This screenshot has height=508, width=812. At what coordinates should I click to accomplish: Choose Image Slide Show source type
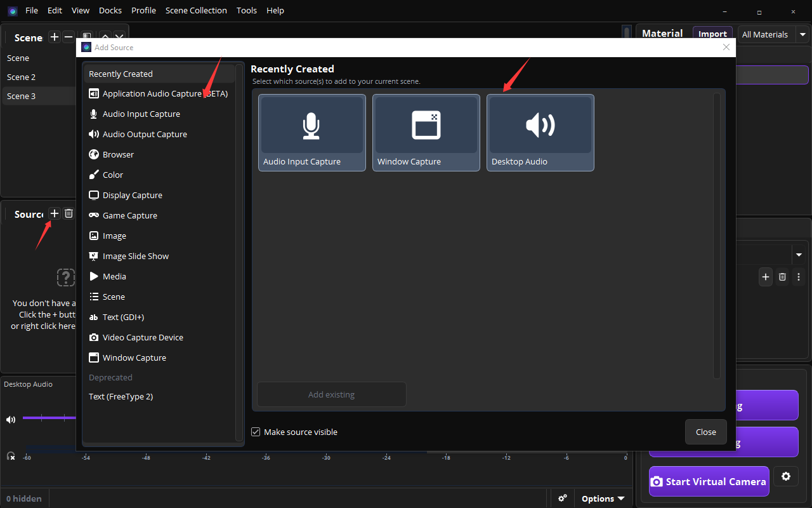pos(159,256)
